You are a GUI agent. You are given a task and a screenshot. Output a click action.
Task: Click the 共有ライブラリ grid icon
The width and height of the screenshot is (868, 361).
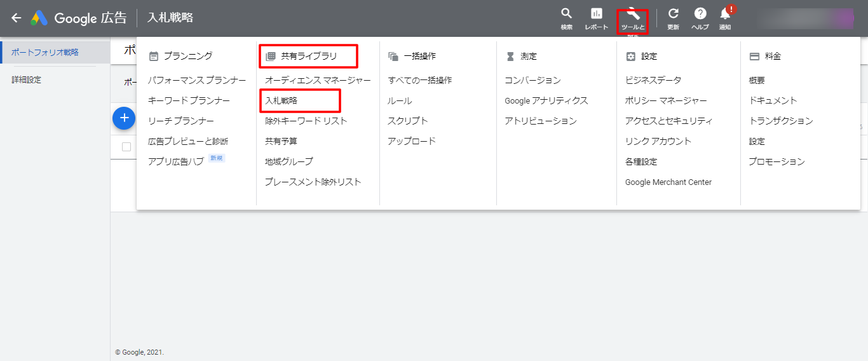tap(271, 56)
